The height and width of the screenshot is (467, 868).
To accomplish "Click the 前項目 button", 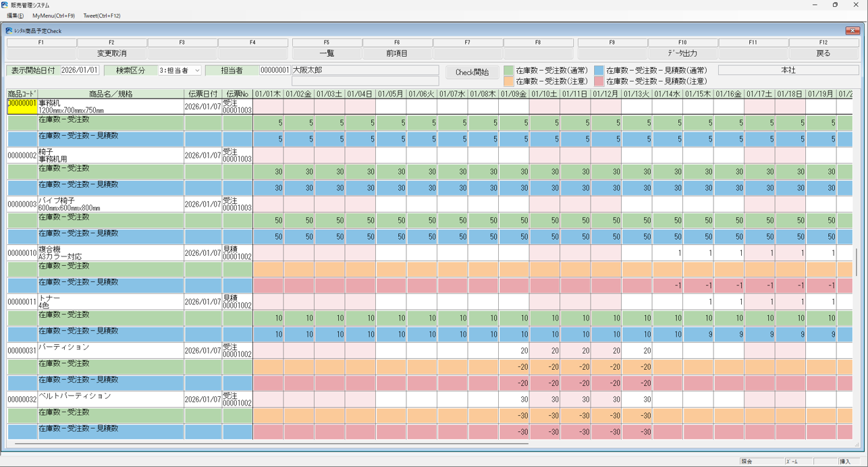I will click(397, 53).
